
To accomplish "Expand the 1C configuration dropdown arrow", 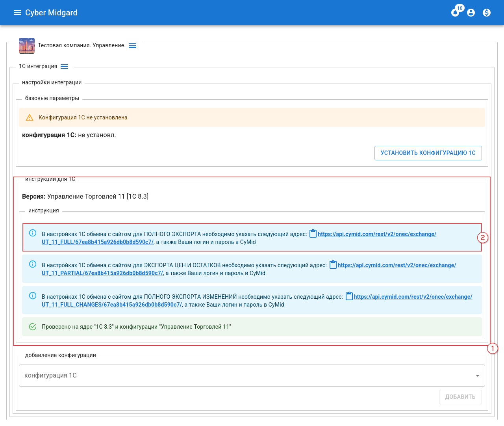I will click(x=477, y=376).
